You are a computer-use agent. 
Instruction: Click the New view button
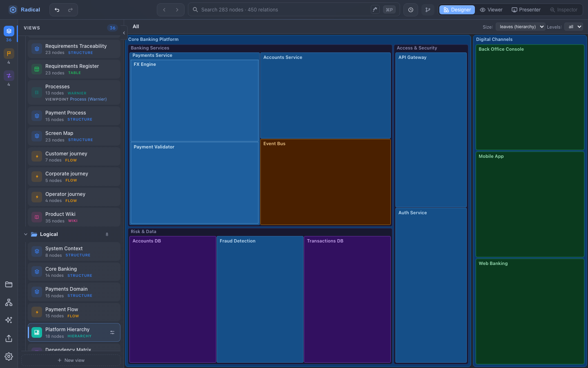pyautogui.click(x=71, y=360)
